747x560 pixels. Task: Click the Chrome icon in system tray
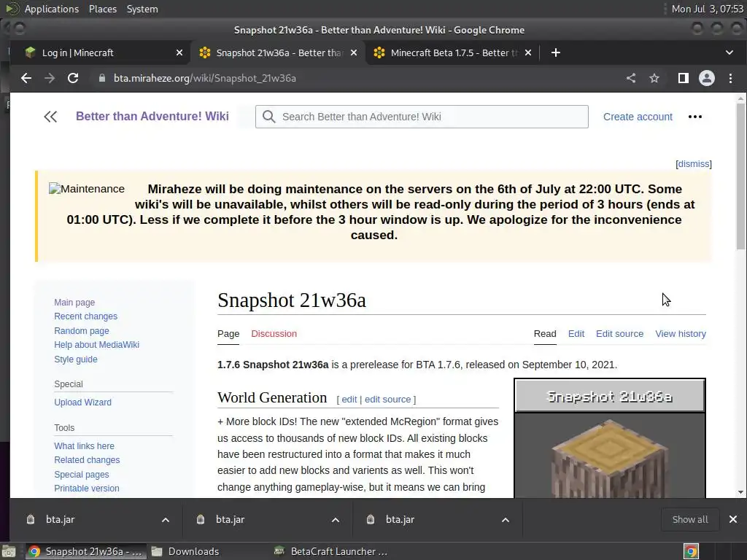pyautogui.click(x=692, y=551)
